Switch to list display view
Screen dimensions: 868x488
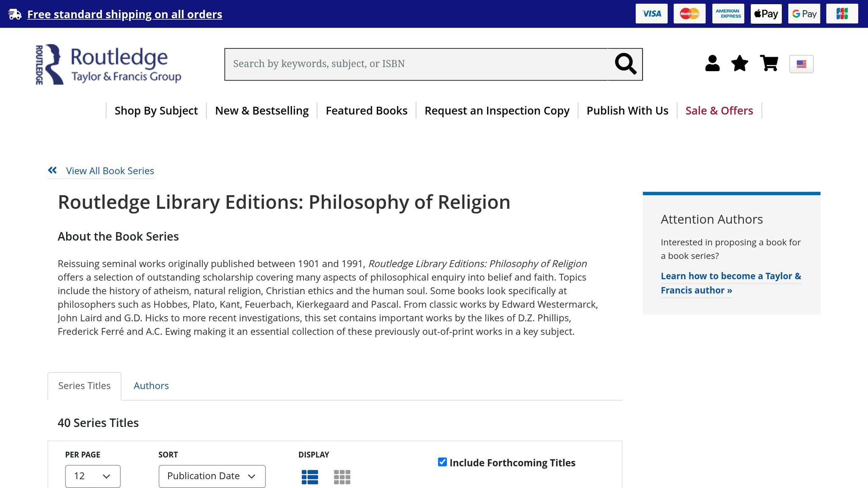tap(310, 477)
